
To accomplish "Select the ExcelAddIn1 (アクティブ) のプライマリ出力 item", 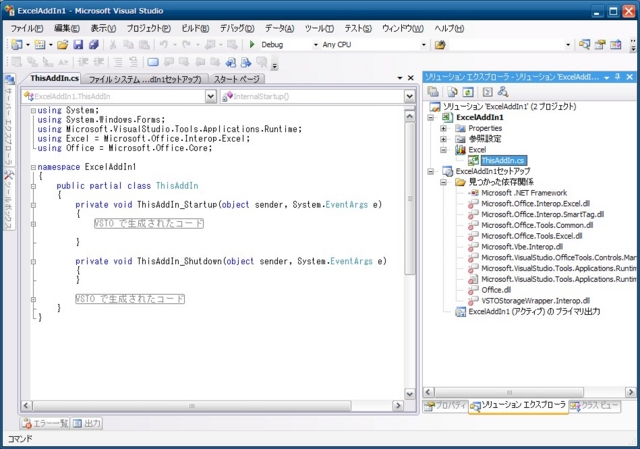I will pos(534,311).
